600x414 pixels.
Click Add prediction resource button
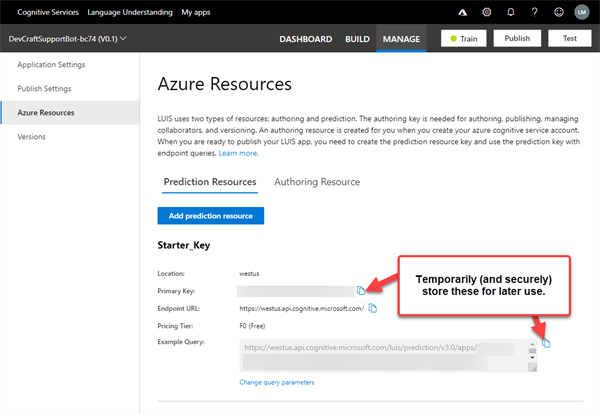210,216
